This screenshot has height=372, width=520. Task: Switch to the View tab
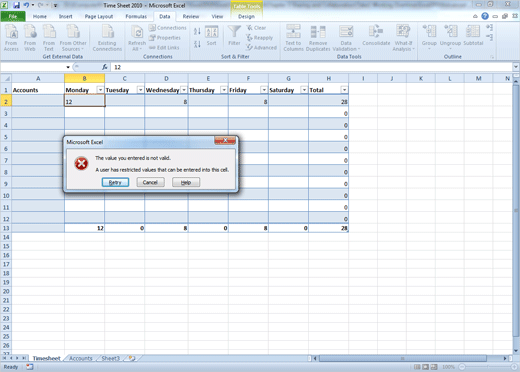pos(217,16)
